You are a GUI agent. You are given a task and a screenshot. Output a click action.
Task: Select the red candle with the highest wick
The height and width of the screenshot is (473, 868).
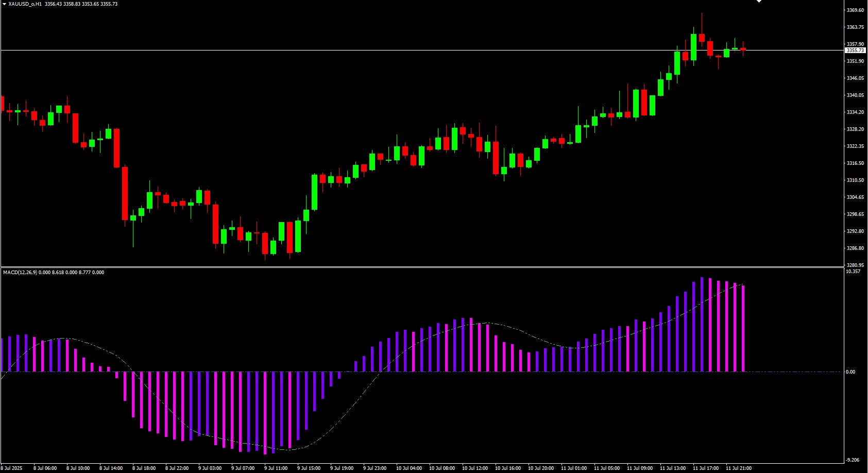(702, 38)
